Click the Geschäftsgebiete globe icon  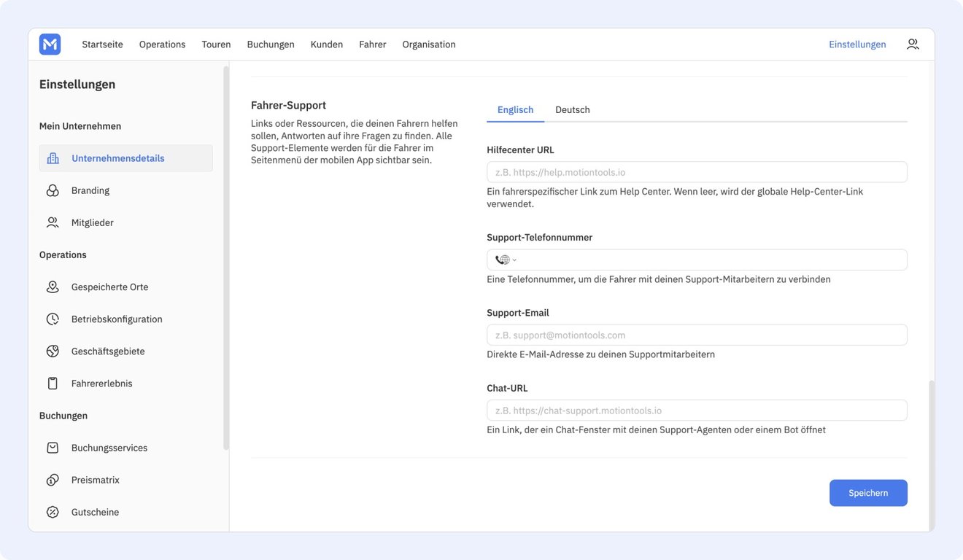click(x=53, y=351)
